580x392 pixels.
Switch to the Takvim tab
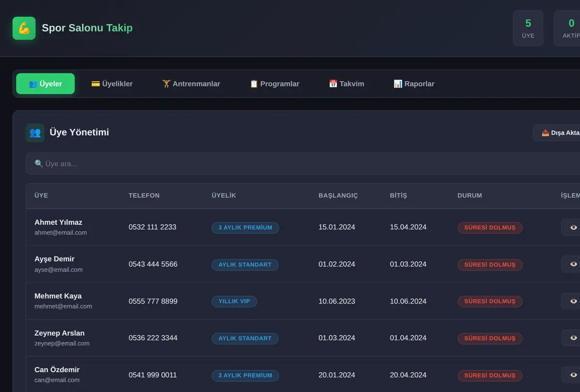pyautogui.click(x=347, y=84)
